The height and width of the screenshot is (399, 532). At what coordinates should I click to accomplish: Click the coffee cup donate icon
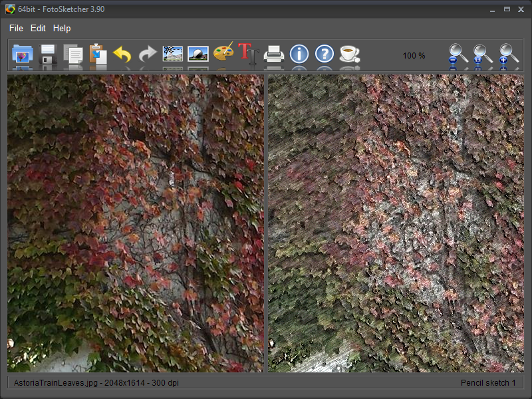tap(349, 53)
